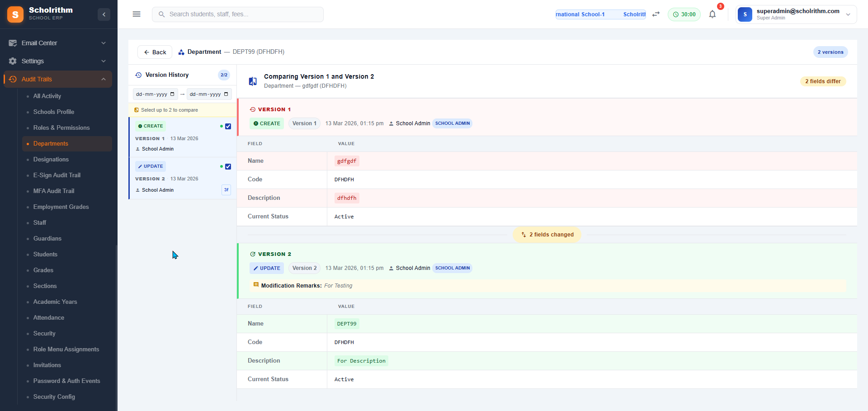Click the search students, staff, fees field
The width and height of the screenshot is (868, 411).
[237, 14]
